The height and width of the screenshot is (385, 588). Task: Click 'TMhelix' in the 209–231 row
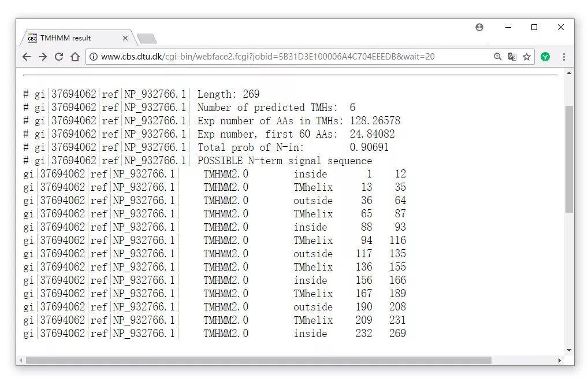[313, 320]
